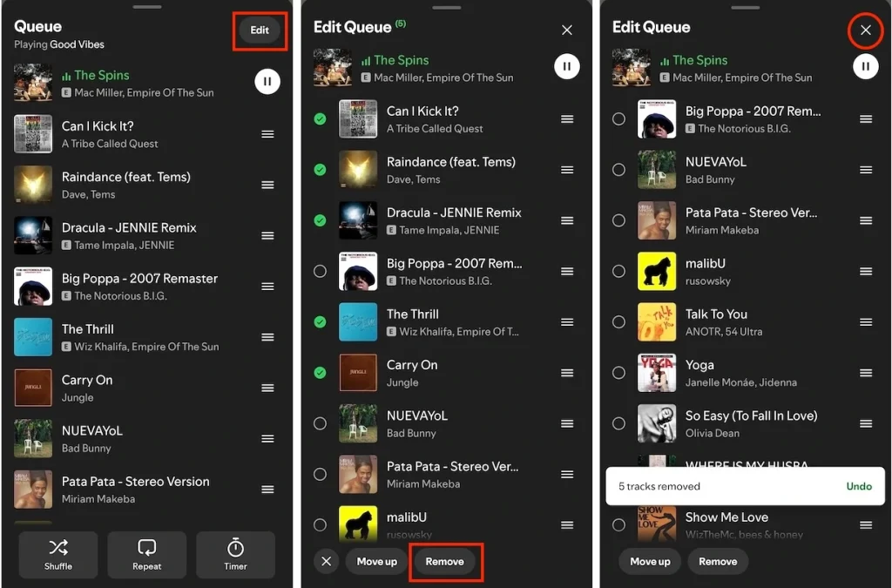892x588 pixels.
Task: Click Undo in the tracks removed toast
Action: [858, 486]
